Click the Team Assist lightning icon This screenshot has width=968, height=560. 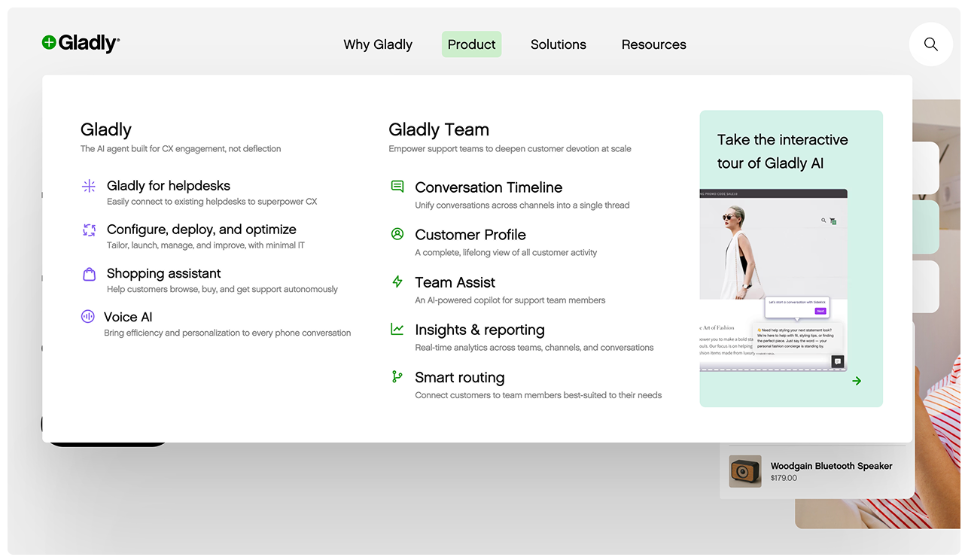(397, 282)
